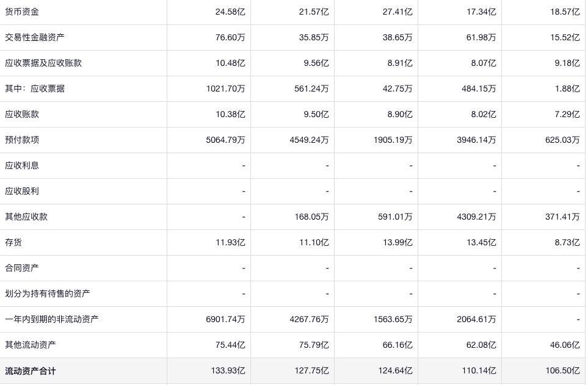Select the 合同资产 row label

(x=22, y=268)
